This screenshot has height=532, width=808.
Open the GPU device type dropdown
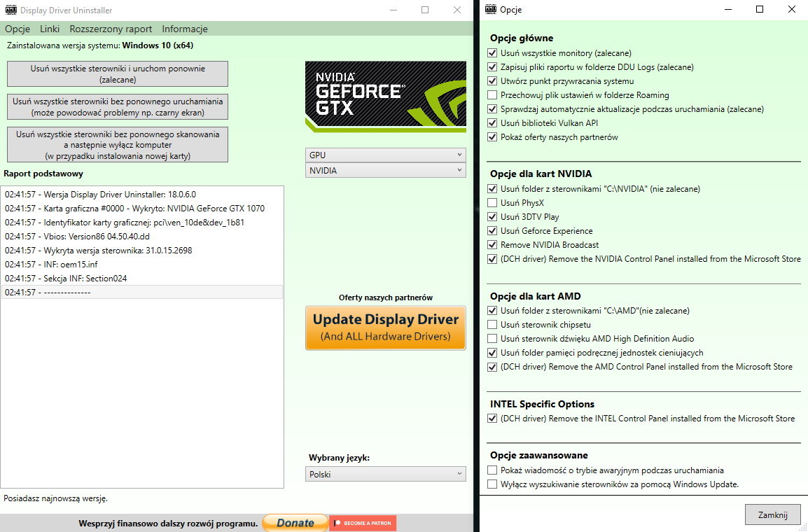385,155
